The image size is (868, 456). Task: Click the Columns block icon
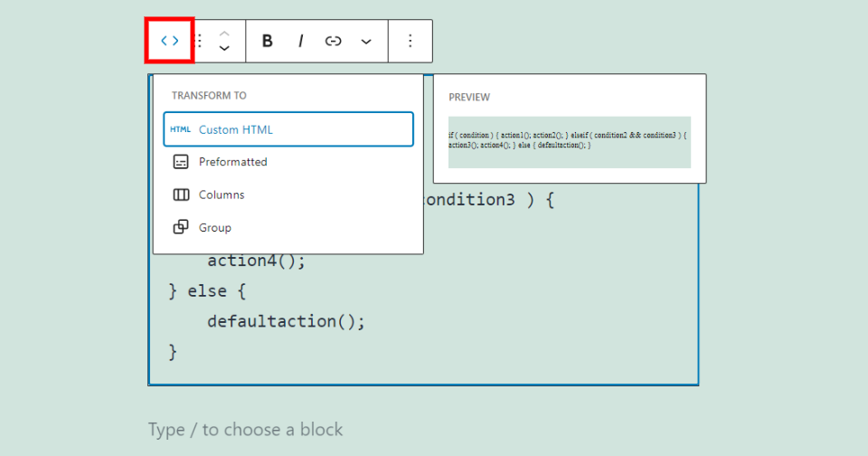coord(181,195)
